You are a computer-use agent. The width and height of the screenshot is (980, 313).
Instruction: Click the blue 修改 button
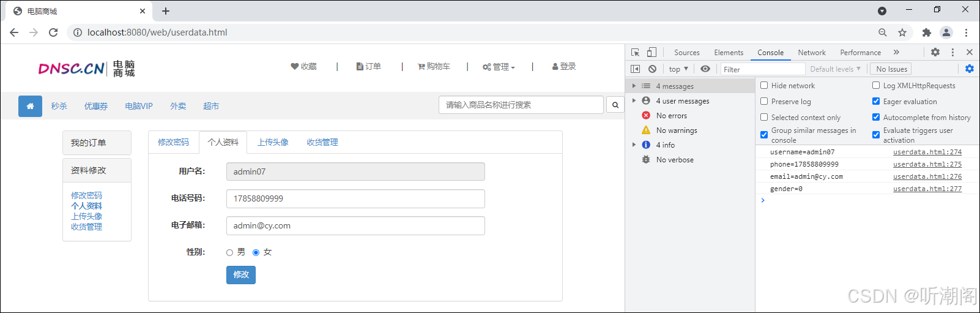click(241, 274)
